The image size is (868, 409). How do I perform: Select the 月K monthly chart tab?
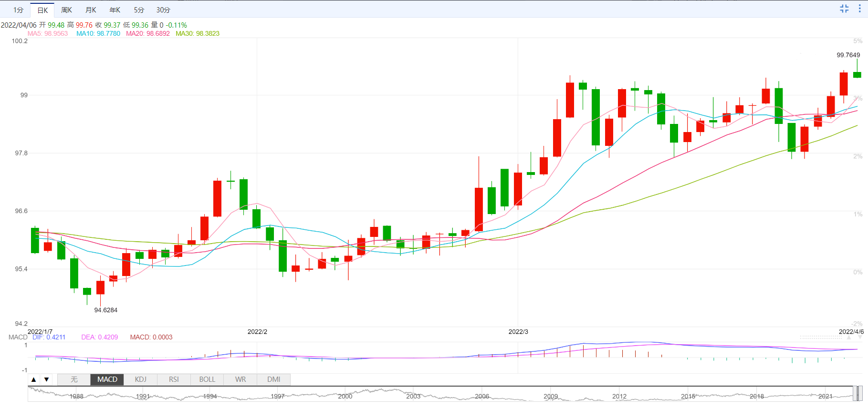point(91,10)
